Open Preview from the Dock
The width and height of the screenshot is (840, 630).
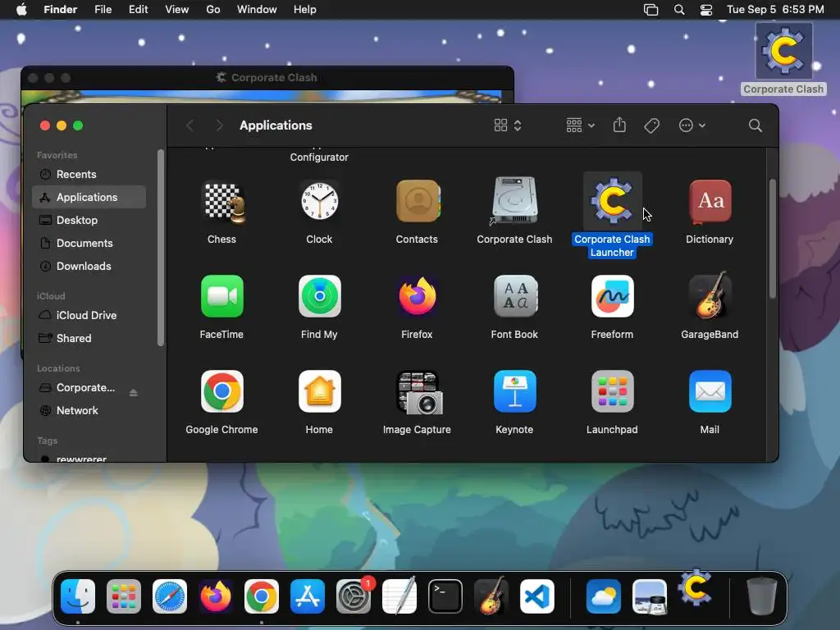click(650, 596)
